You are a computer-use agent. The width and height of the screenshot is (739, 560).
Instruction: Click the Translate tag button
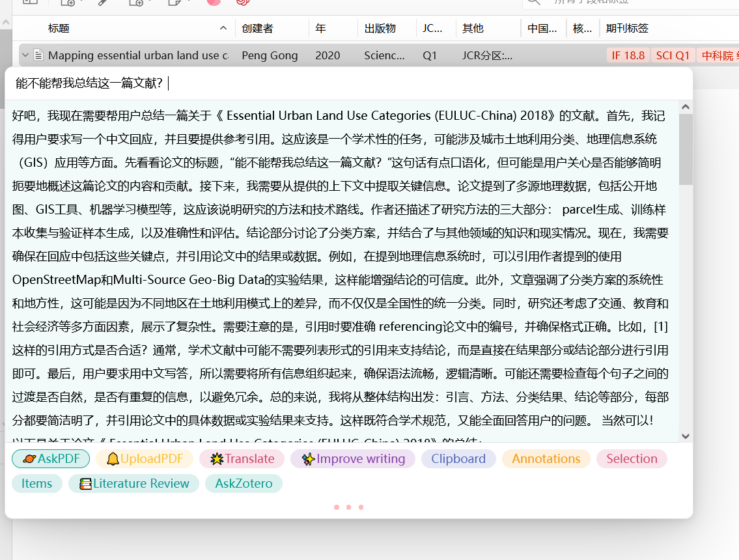click(x=242, y=458)
